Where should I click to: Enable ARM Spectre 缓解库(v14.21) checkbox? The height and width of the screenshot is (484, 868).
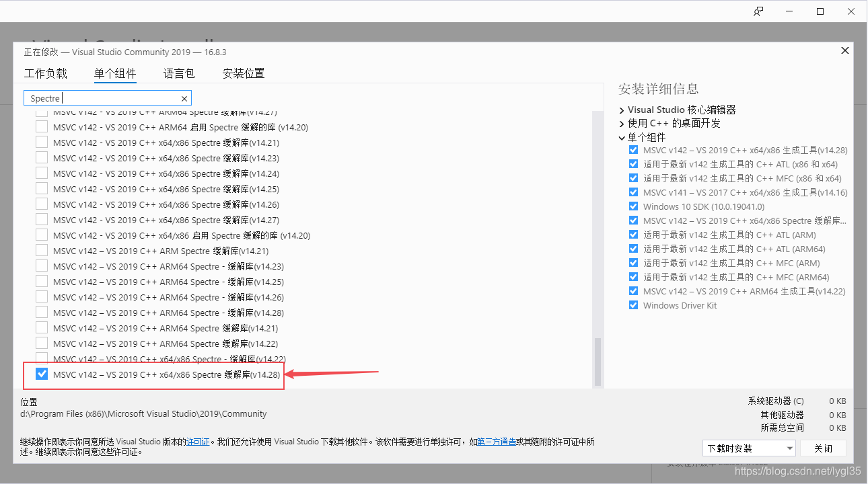(x=42, y=251)
